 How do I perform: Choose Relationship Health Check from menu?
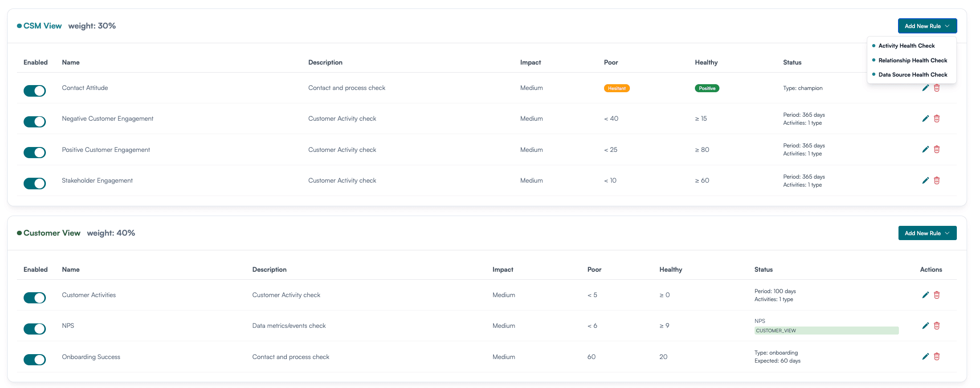tap(913, 60)
